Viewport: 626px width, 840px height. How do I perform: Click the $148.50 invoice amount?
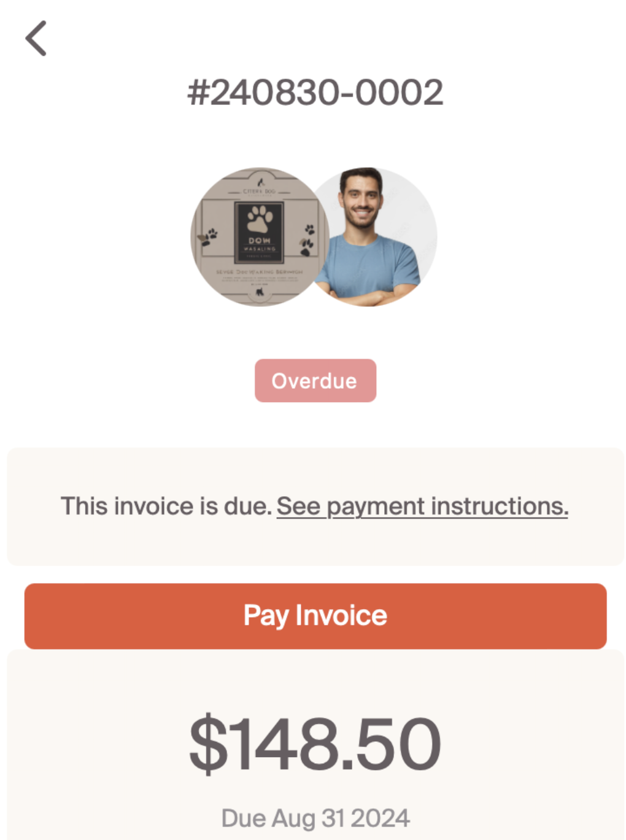point(315,744)
